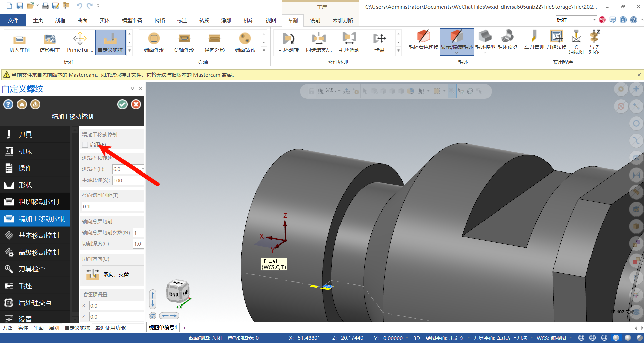Open the 毛坯模型 dropdown arrow
This screenshot has width=644, height=343.
(485, 53)
